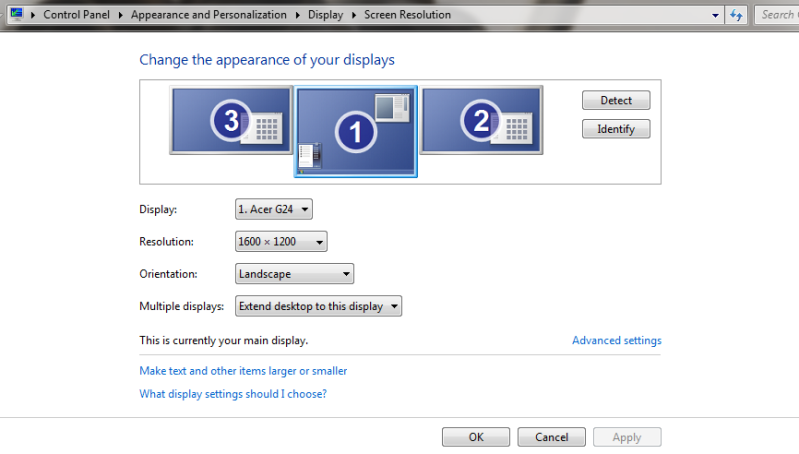Click the Cancel button
799x454 pixels.
click(551, 437)
